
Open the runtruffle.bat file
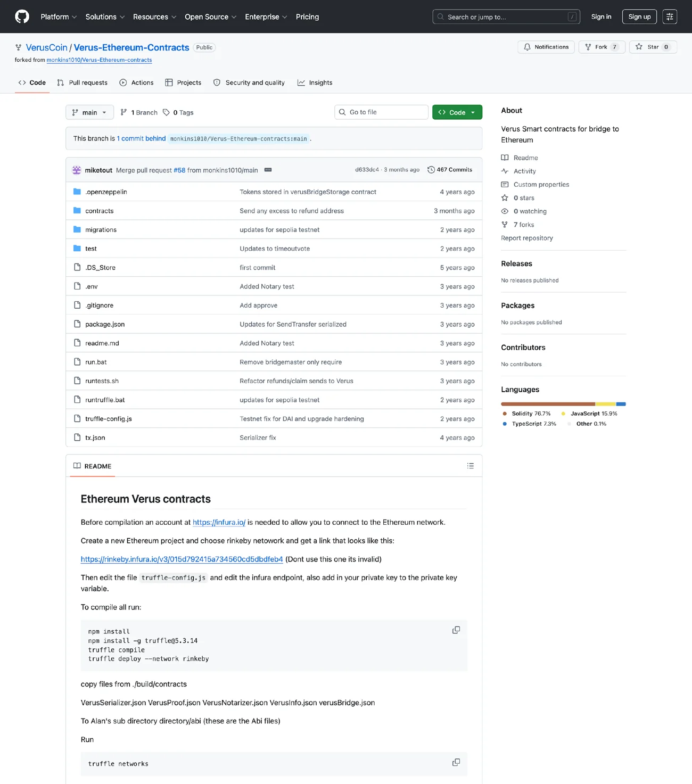[x=105, y=400]
